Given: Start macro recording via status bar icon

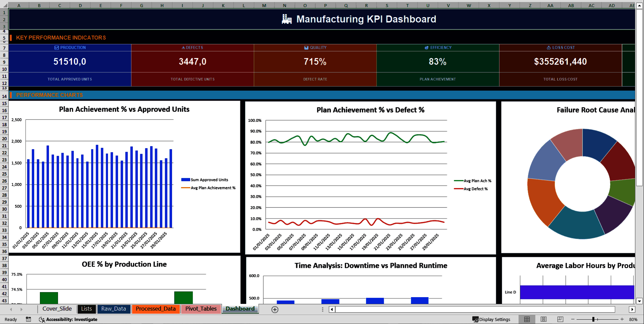Looking at the screenshot, I should click(x=29, y=319).
